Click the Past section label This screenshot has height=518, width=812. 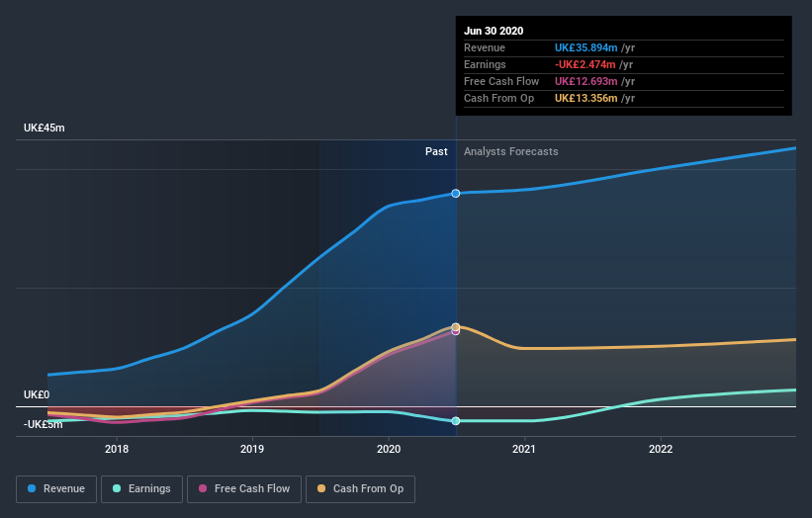pos(436,151)
